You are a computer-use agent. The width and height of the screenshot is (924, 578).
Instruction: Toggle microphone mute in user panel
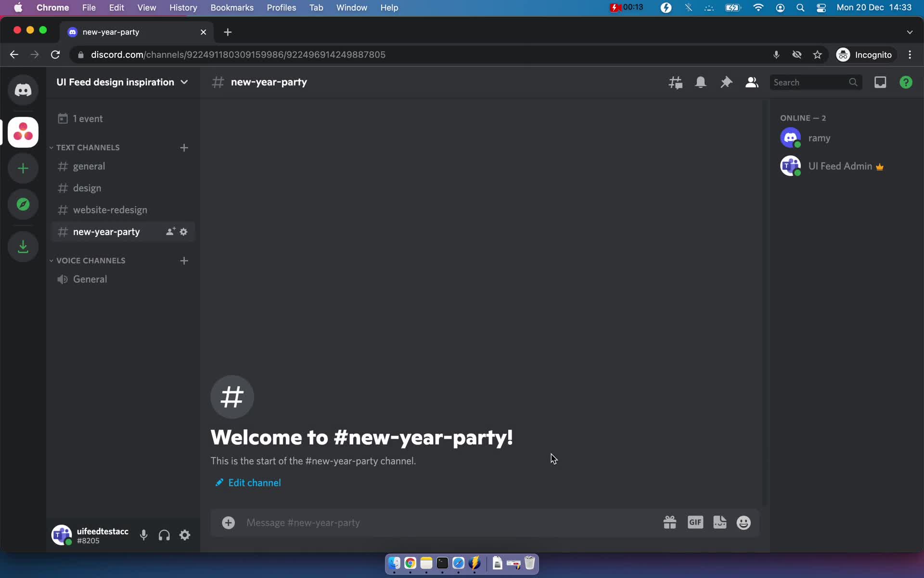pos(143,535)
